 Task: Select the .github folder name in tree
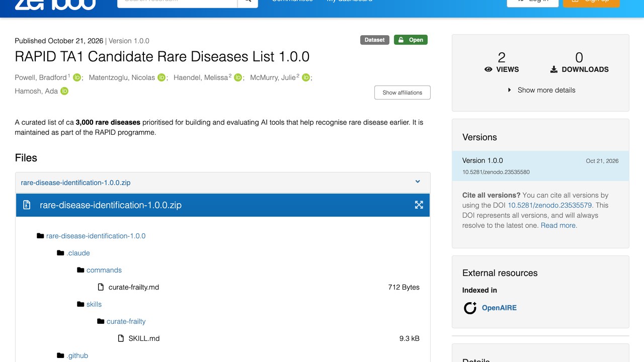(77, 355)
